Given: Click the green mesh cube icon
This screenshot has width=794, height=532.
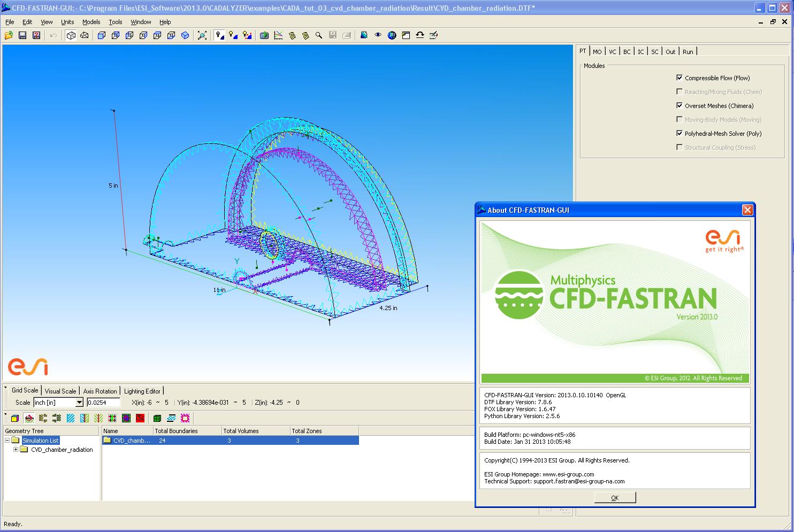Looking at the screenshot, I should (x=157, y=418).
